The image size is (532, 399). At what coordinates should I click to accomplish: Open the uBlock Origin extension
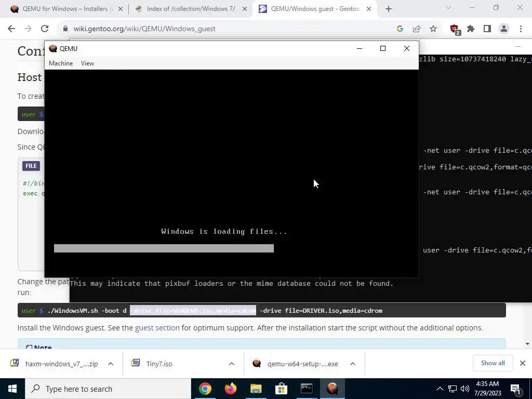tap(455, 30)
